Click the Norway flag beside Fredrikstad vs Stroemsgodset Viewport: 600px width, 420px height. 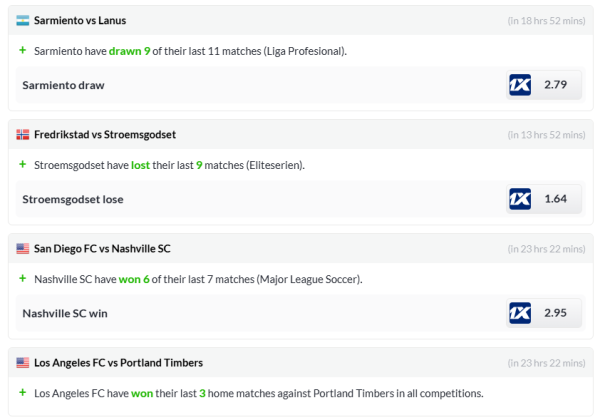pyautogui.click(x=22, y=134)
